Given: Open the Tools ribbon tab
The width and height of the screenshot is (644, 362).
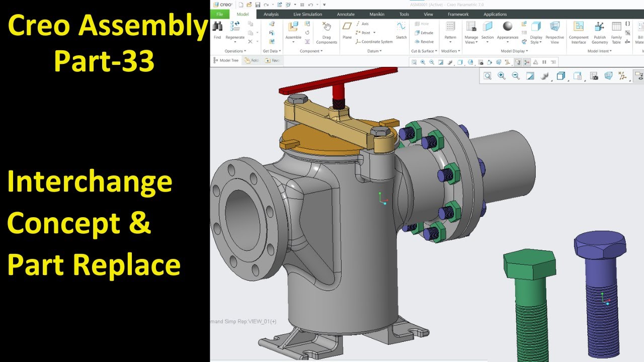Looking at the screenshot, I should (x=404, y=14).
